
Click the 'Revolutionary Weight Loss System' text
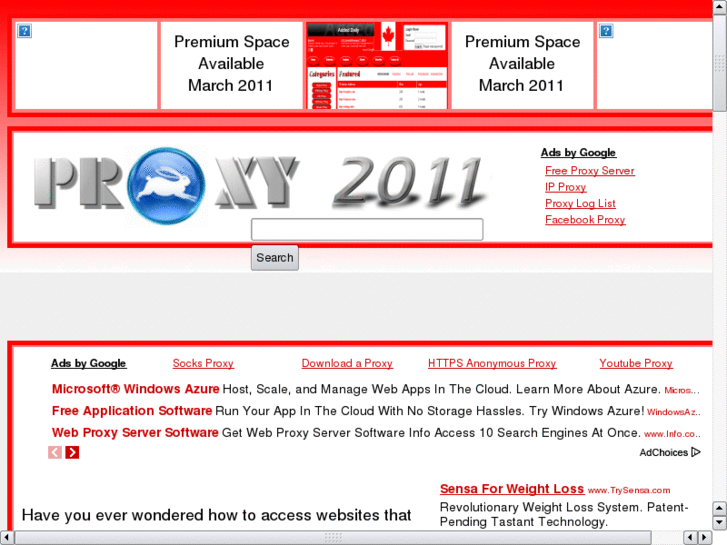point(564,514)
